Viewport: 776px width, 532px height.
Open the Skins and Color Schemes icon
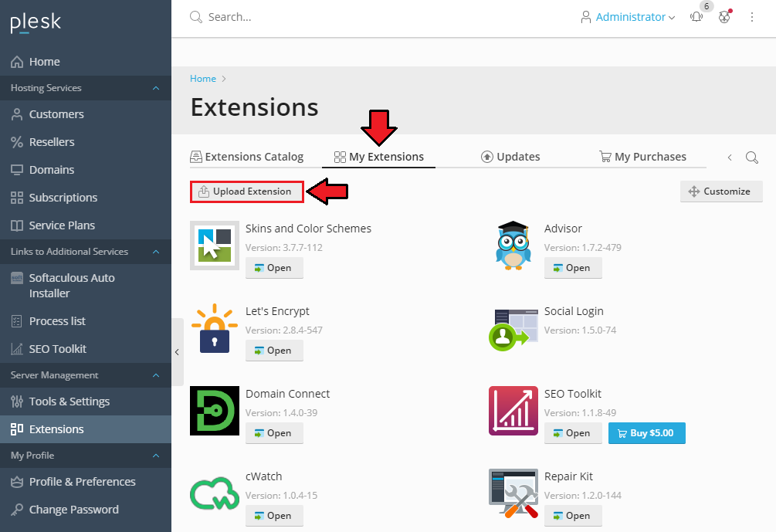tap(215, 246)
